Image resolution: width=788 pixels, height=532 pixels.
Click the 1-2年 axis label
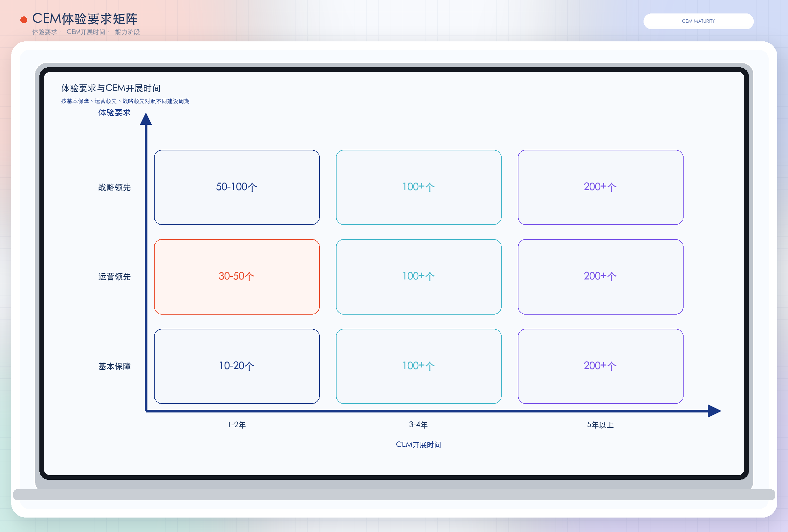coord(237,425)
